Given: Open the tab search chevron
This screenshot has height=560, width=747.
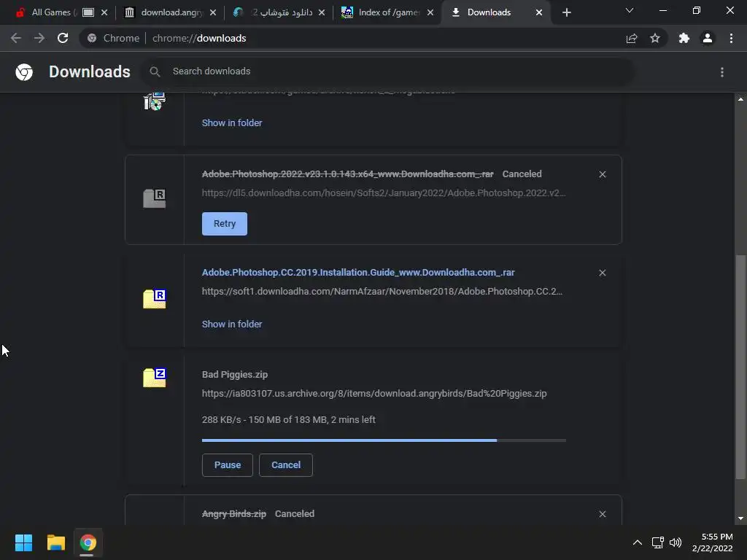Looking at the screenshot, I should 630,10.
